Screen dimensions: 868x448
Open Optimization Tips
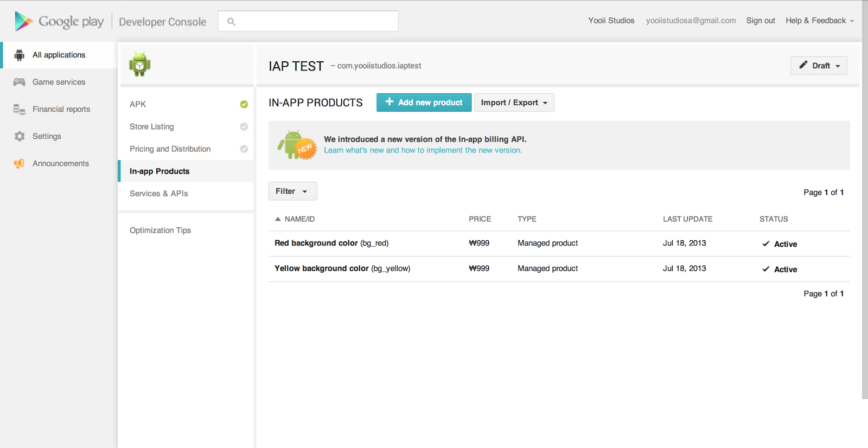(160, 230)
